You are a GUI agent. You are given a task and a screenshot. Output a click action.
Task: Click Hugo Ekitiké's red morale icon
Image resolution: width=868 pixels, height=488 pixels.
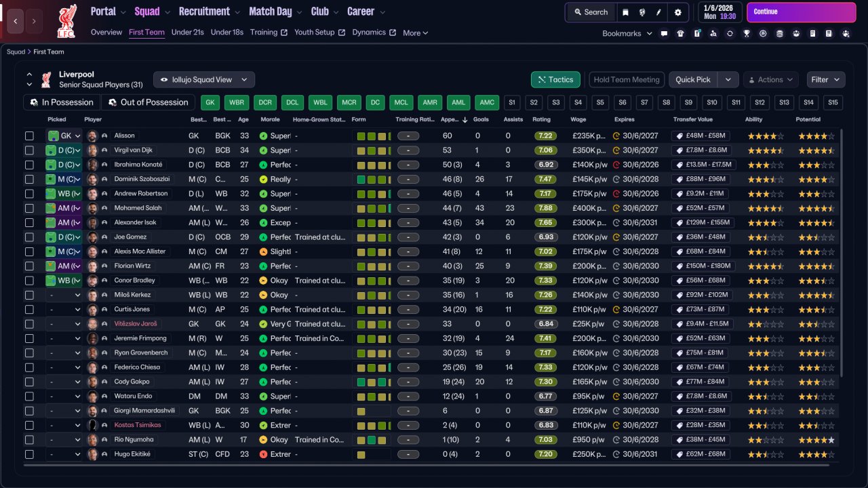pos(264,454)
